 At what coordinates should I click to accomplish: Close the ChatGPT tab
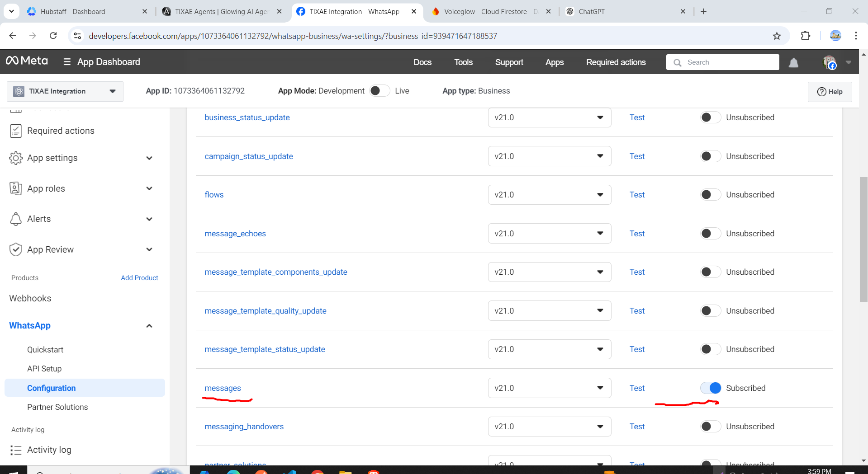tap(683, 11)
